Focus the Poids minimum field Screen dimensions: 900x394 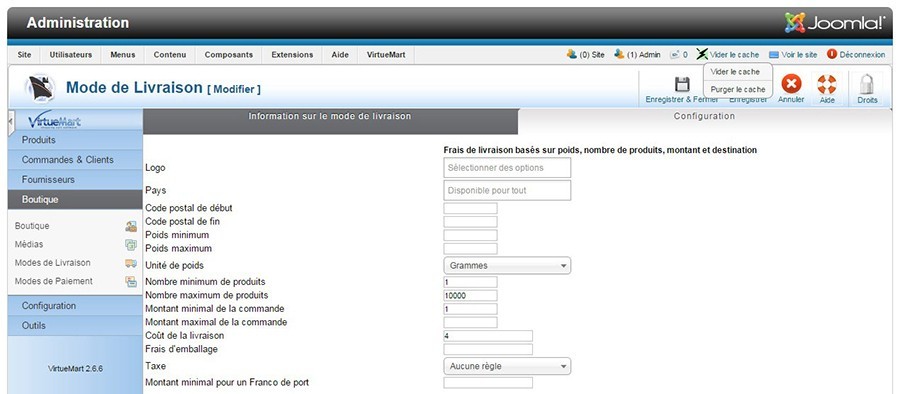(470, 235)
